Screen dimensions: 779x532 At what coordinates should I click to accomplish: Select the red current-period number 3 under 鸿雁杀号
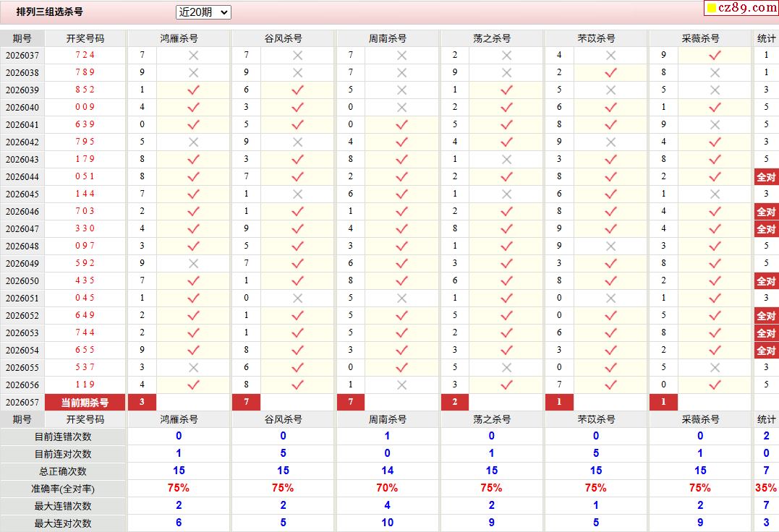tap(142, 403)
